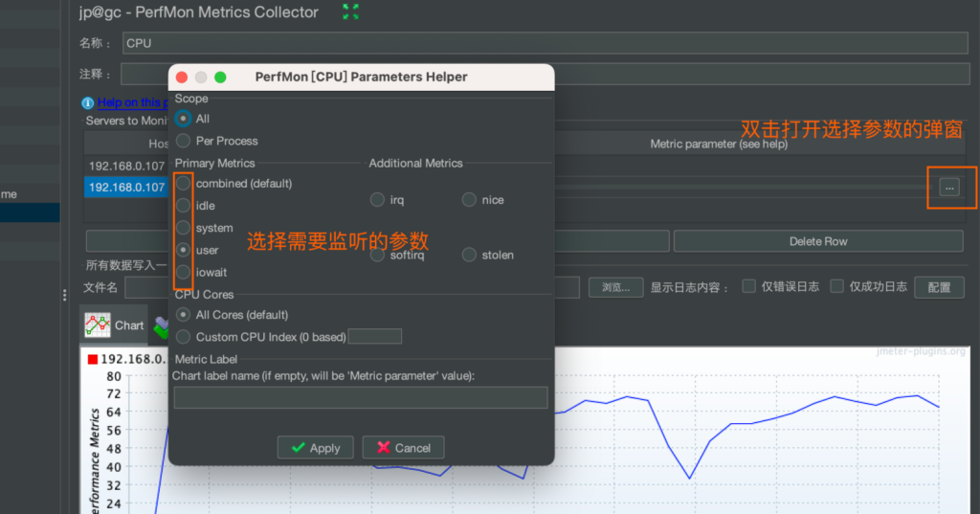Click the blue info icon before the Help link
980x514 pixels.
(87, 102)
